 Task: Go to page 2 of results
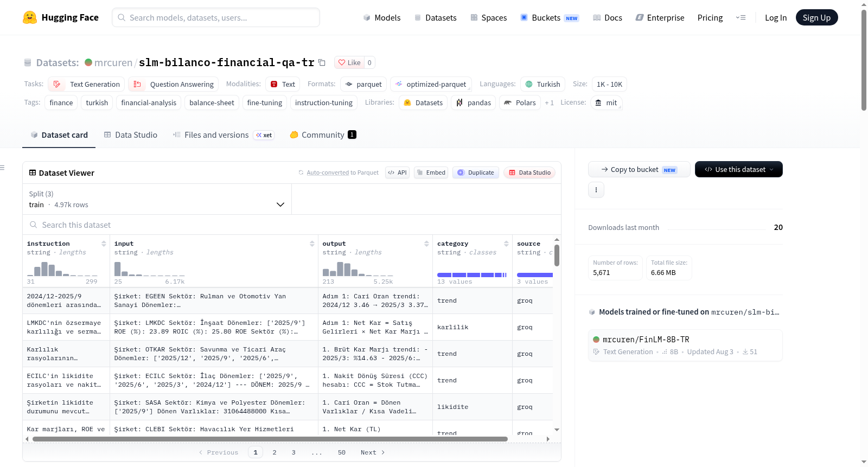(x=275, y=452)
